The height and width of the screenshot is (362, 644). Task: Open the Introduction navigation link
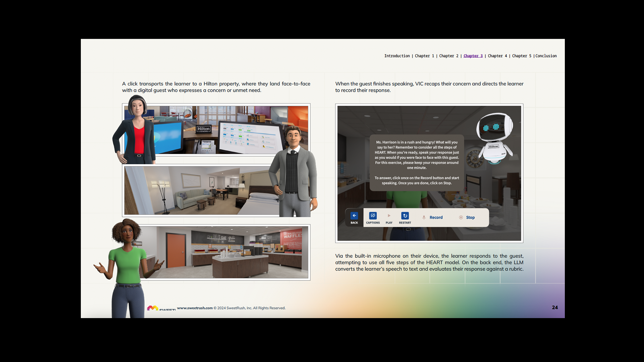point(397,56)
